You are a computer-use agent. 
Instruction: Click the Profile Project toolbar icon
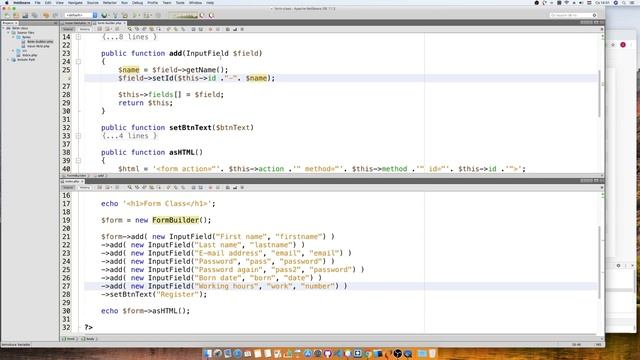pyautogui.click(x=158, y=16)
